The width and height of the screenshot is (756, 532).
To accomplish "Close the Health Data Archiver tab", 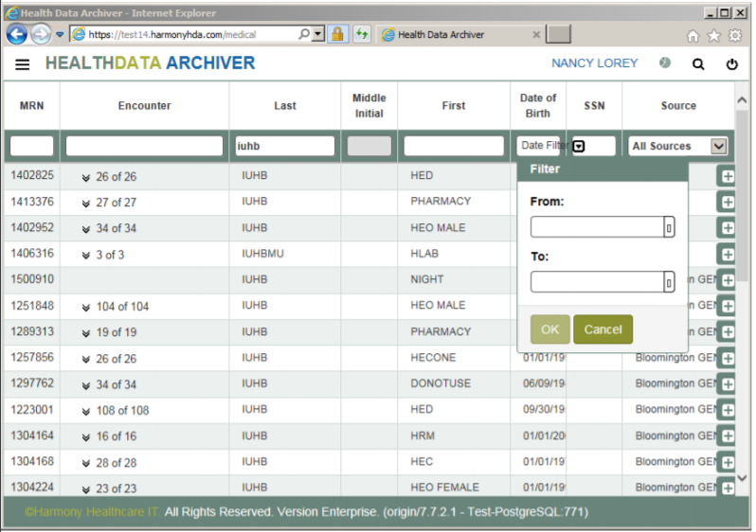I will tap(535, 35).
